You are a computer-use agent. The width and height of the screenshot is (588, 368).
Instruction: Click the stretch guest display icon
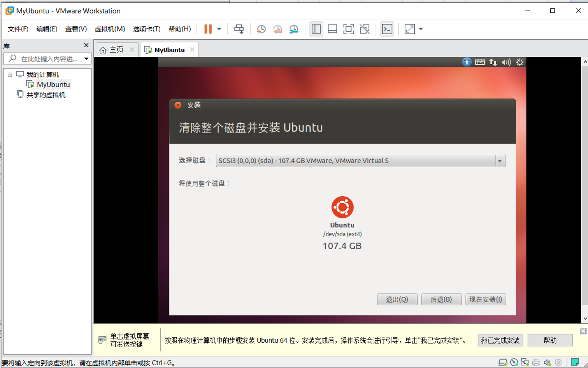pos(410,29)
